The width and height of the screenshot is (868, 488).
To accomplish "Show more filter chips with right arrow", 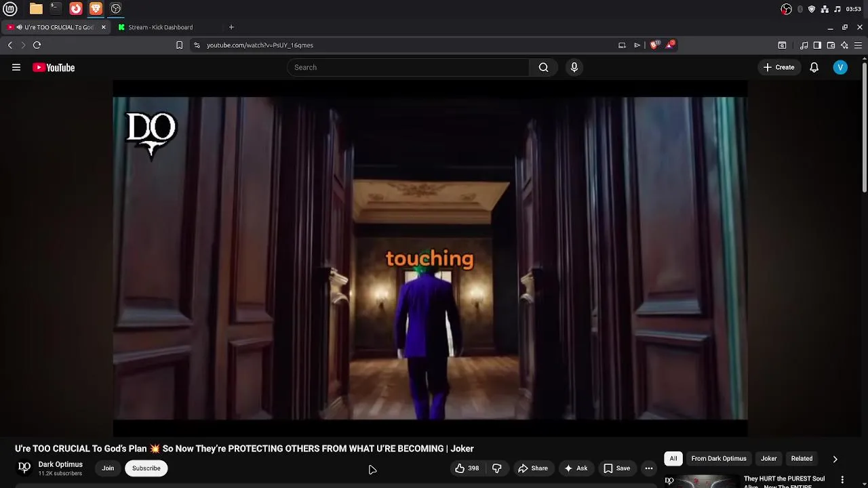I will pos(835,459).
